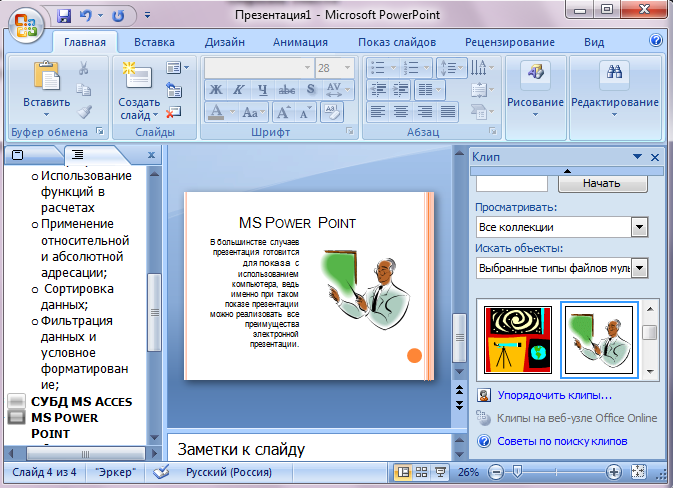Open the Вид tab
Image resolution: width=673 pixels, height=488 pixels.
pyautogui.click(x=594, y=42)
